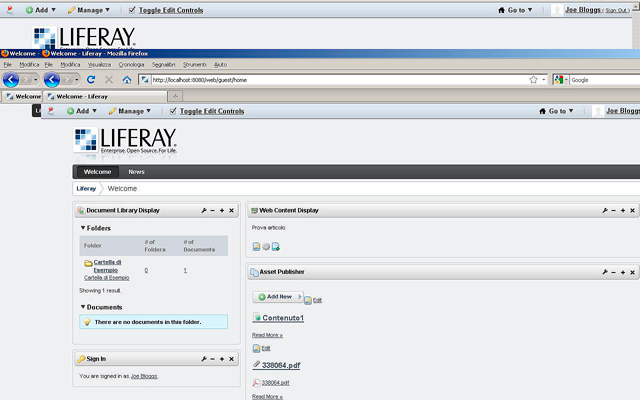Open the 338064.pdf asset title
The height and width of the screenshot is (400, 640).
tap(281, 365)
